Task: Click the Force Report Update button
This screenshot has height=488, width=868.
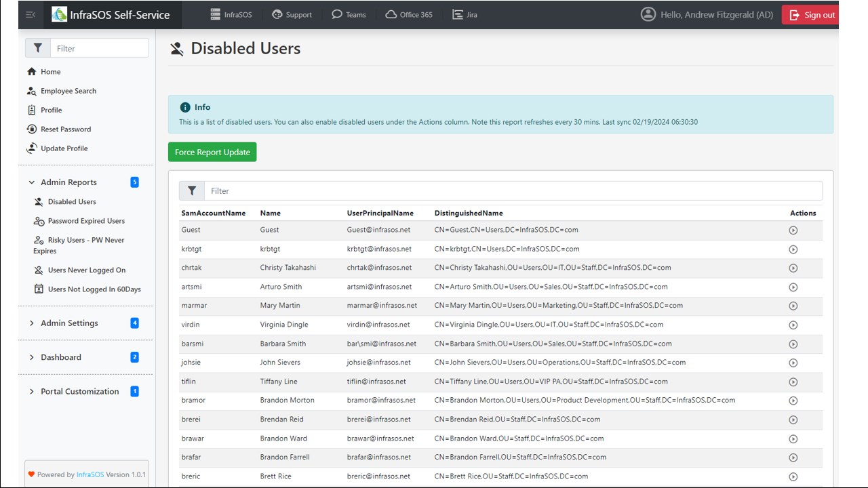Action: pos(212,152)
